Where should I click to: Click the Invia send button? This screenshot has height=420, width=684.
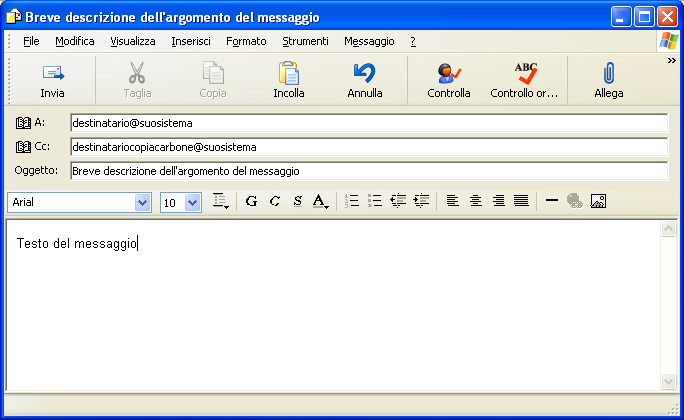click(x=52, y=80)
